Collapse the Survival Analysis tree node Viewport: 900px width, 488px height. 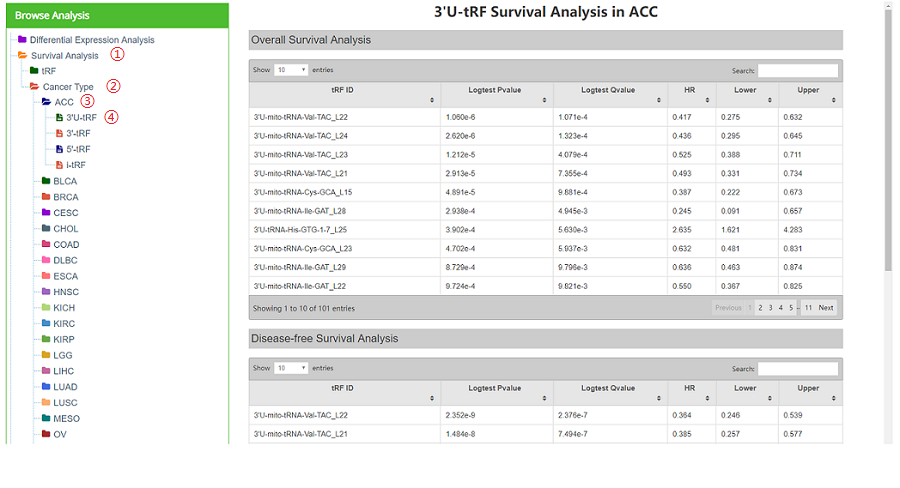click(x=22, y=56)
